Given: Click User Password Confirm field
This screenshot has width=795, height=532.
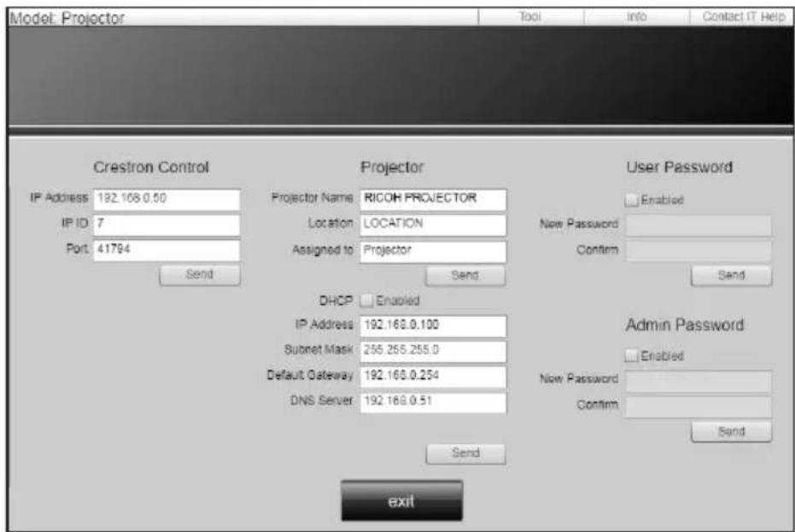Looking at the screenshot, I should pyautogui.click(x=699, y=250).
